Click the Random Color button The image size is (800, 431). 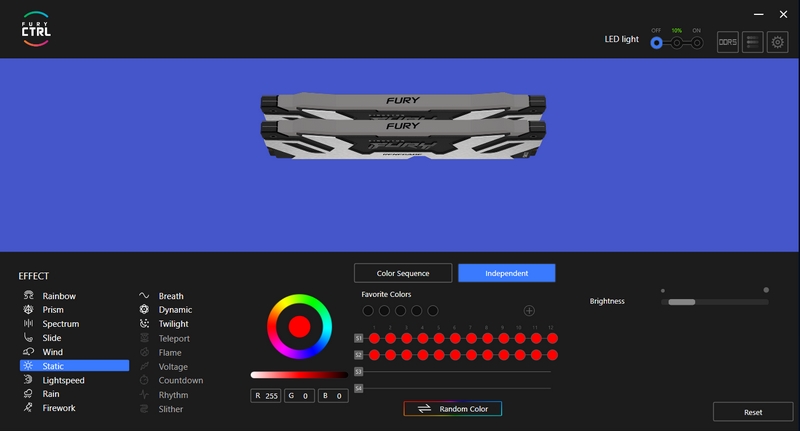point(453,409)
